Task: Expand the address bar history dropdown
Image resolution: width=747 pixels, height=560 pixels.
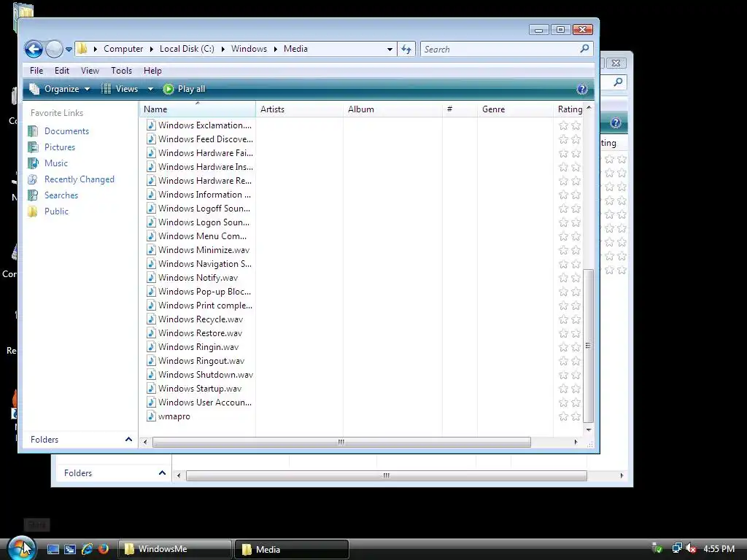Action: pyautogui.click(x=390, y=49)
